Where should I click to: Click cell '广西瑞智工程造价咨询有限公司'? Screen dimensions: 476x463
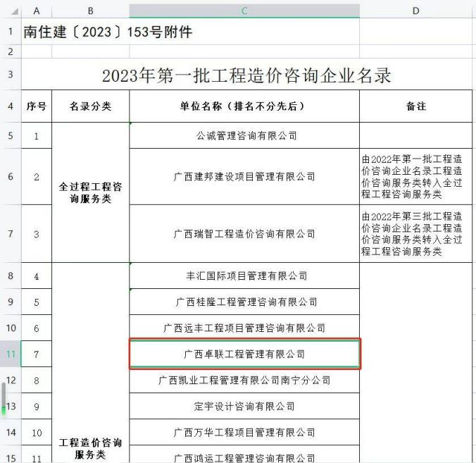coord(244,234)
